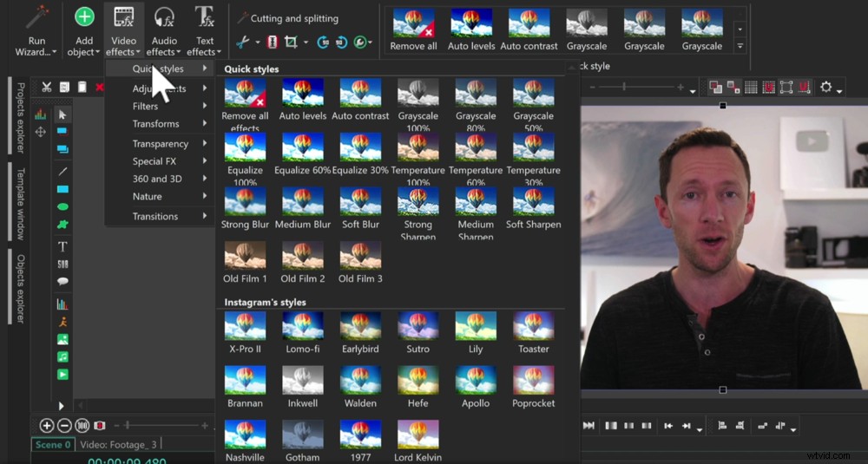Open the Run Wizard tool
868x464 pixels.
click(x=36, y=31)
